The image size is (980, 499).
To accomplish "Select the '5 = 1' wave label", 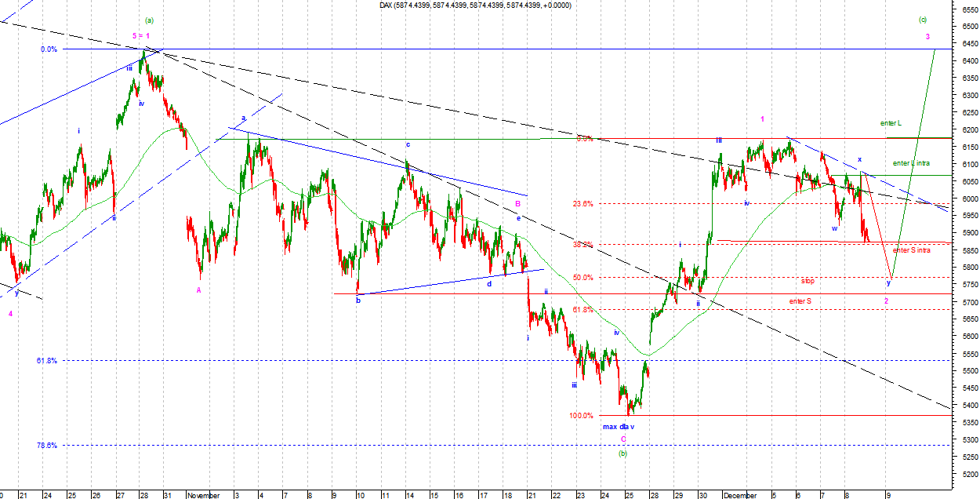I will coord(140,36).
